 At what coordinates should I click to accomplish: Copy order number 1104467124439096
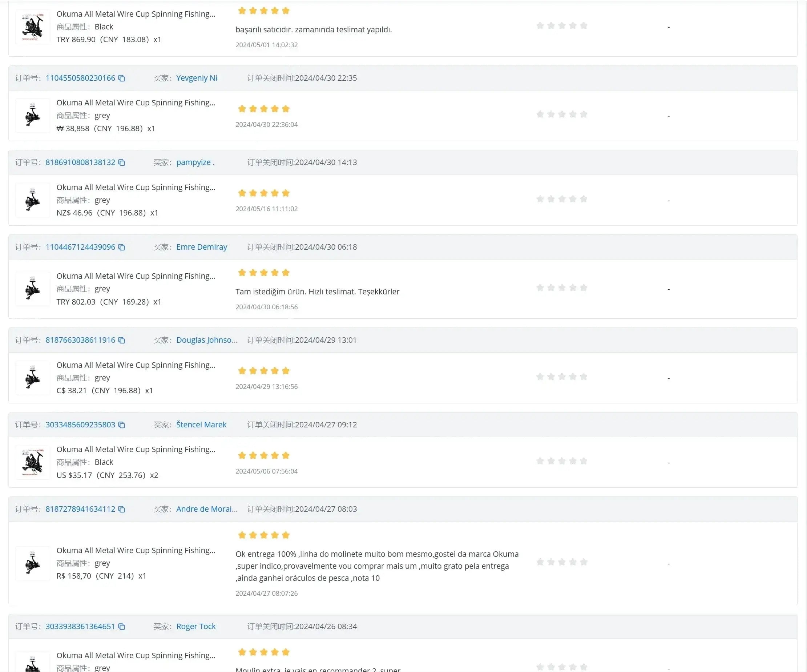pos(121,247)
